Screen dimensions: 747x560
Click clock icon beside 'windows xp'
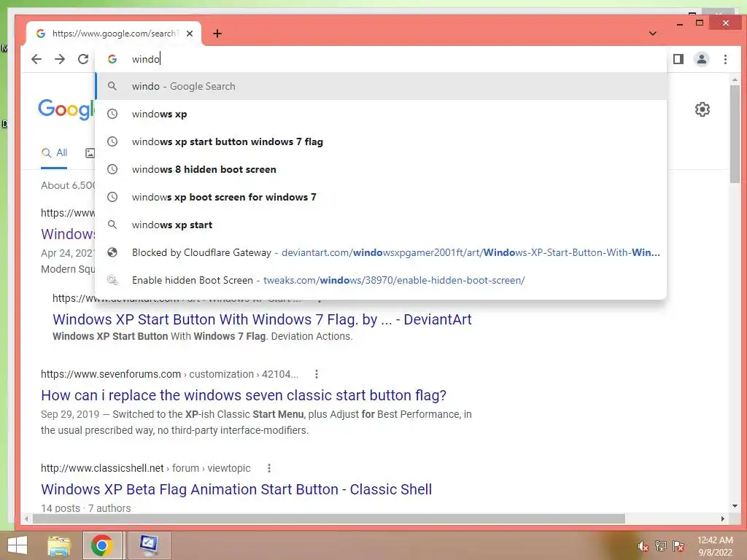[112, 114]
